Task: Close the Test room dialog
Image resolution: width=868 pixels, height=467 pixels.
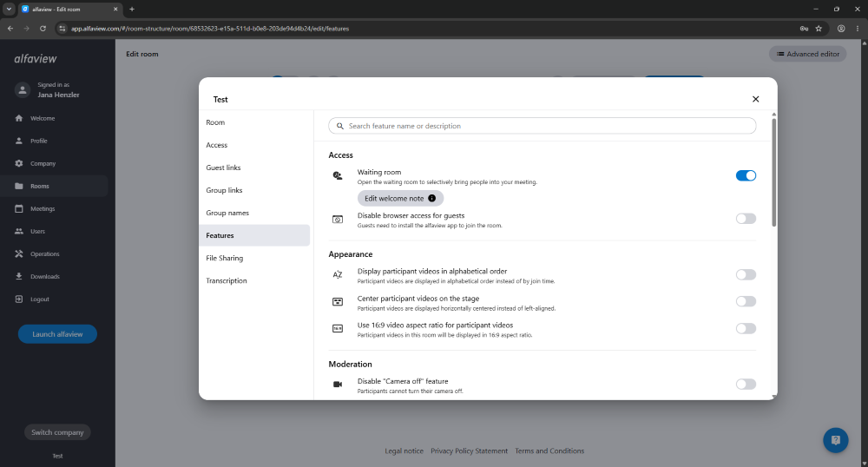Action: click(756, 99)
